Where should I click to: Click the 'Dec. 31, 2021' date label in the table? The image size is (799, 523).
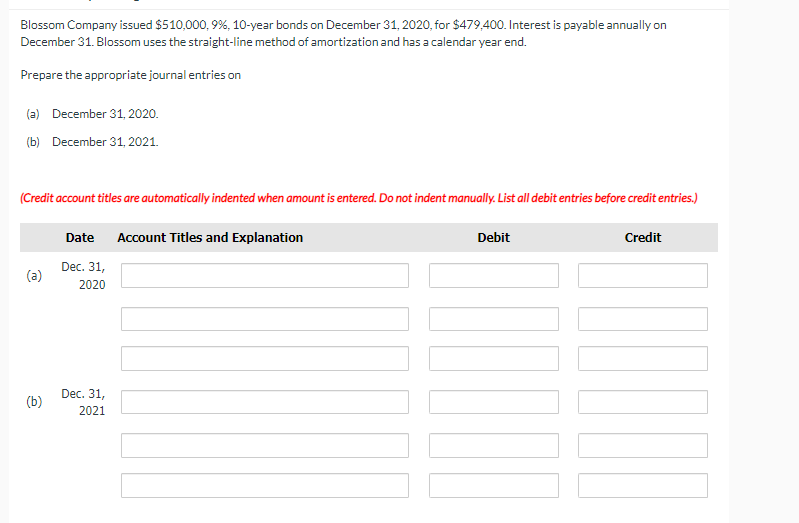click(x=84, y=402)
